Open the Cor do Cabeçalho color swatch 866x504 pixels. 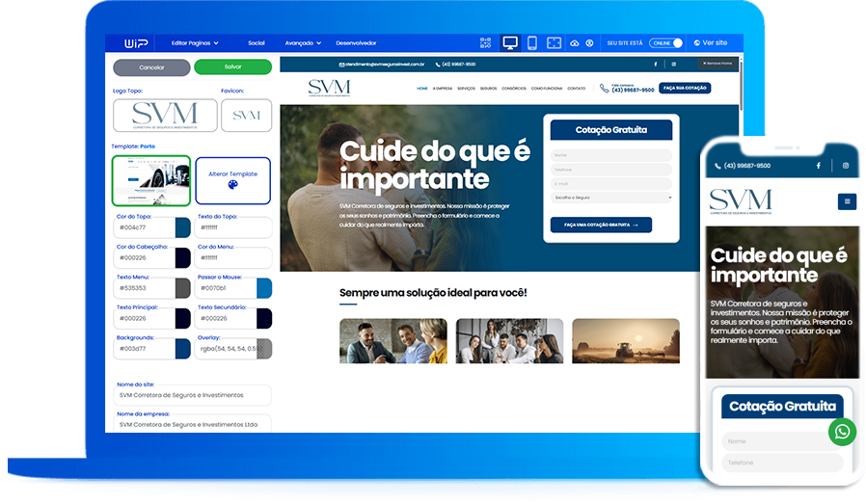(183, 258)
